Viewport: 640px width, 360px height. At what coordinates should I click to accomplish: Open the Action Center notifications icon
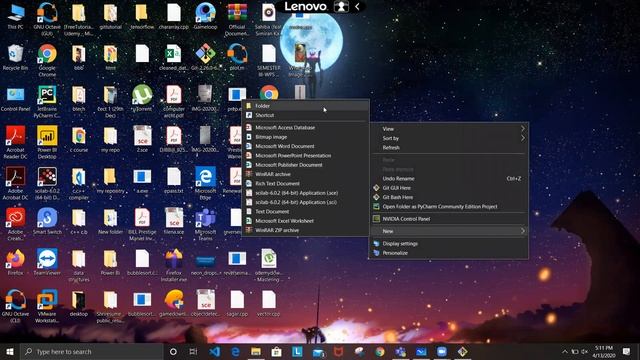tap(627, 351)
